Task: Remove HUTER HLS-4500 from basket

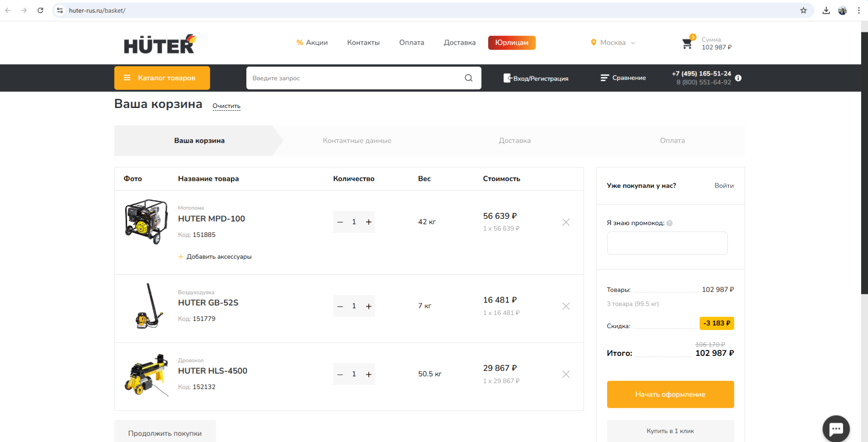Action: point(566,374)
